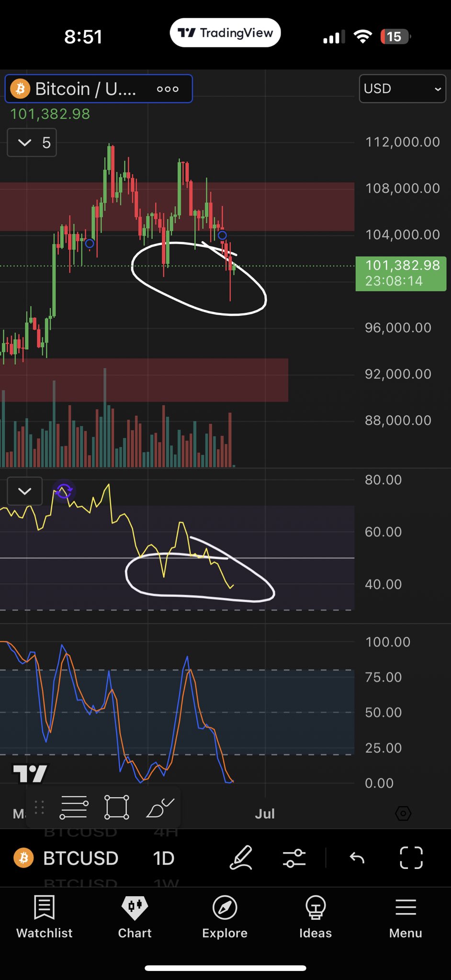Select the brush drawing tool with checkmark
This screenshot has height=980, width=451.
click(x=160, y=807)
